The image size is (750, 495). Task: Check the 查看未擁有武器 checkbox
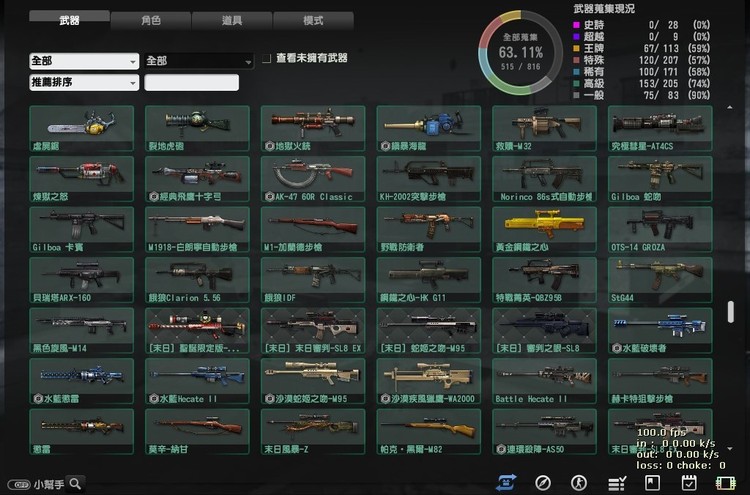coord(266,58)
